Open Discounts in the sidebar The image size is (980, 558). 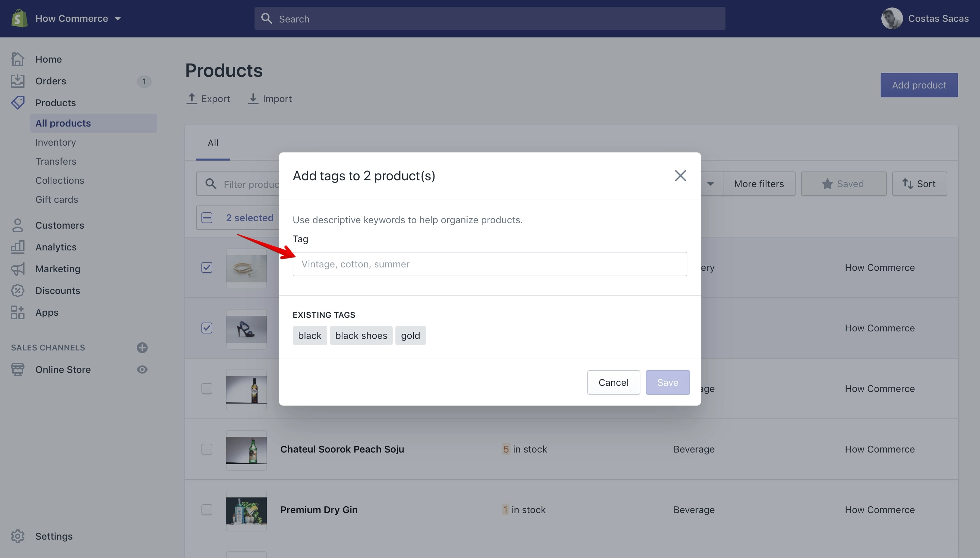58,291
